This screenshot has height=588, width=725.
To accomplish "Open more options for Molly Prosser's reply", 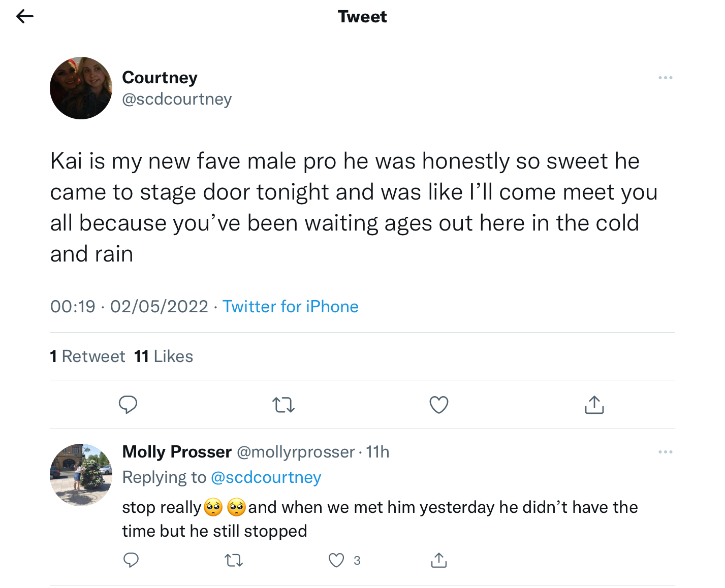I will point(665,452).
